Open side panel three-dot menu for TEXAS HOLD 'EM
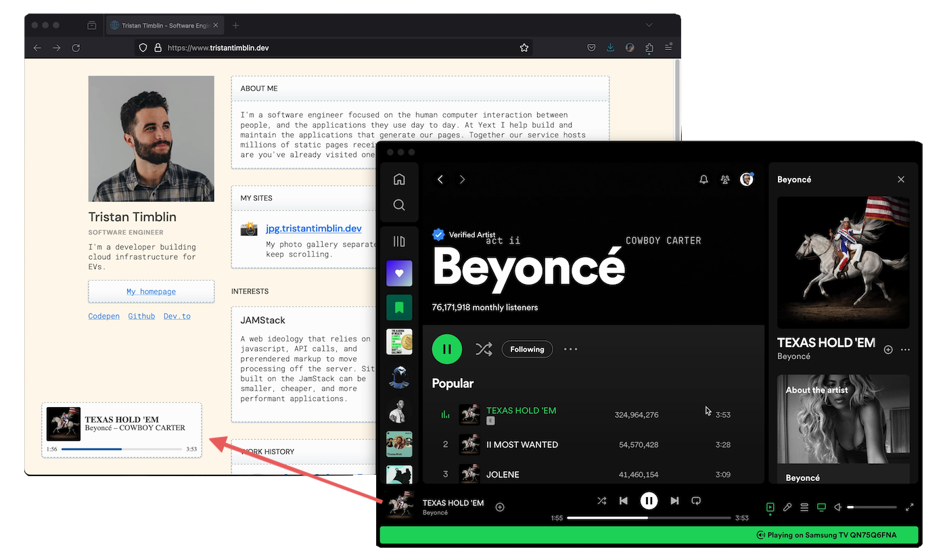 906,350
